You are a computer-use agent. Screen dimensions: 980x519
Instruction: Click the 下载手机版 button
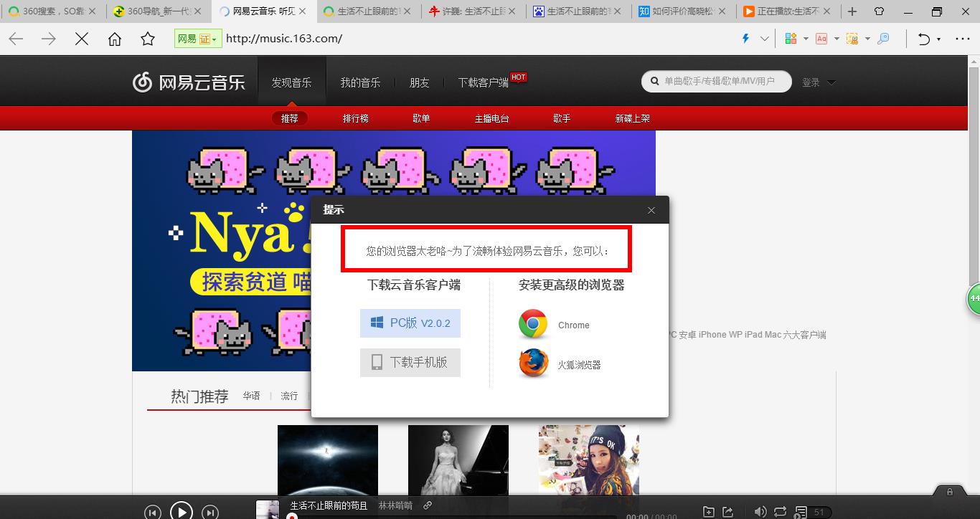pyautogui.click(x=410, y=363)
